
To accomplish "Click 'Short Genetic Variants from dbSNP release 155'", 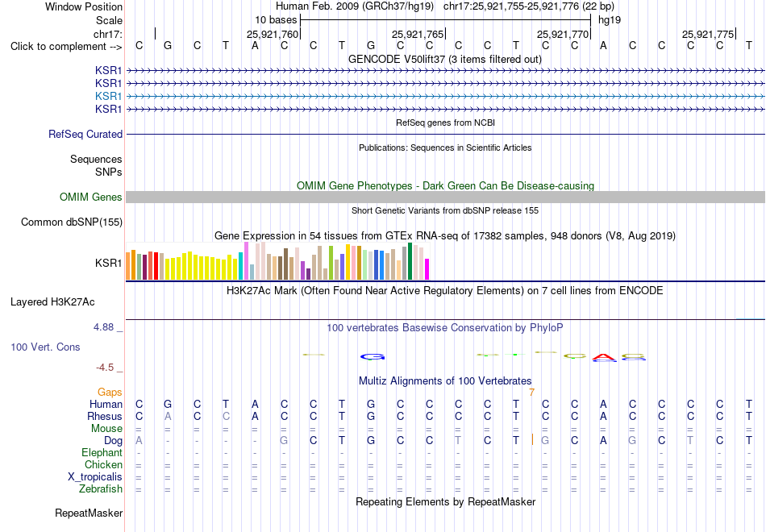I will [445, 210].
